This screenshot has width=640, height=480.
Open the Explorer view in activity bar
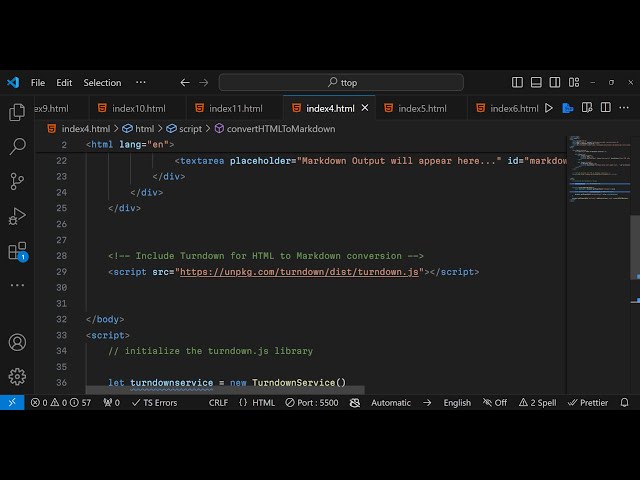pos(17,112)
